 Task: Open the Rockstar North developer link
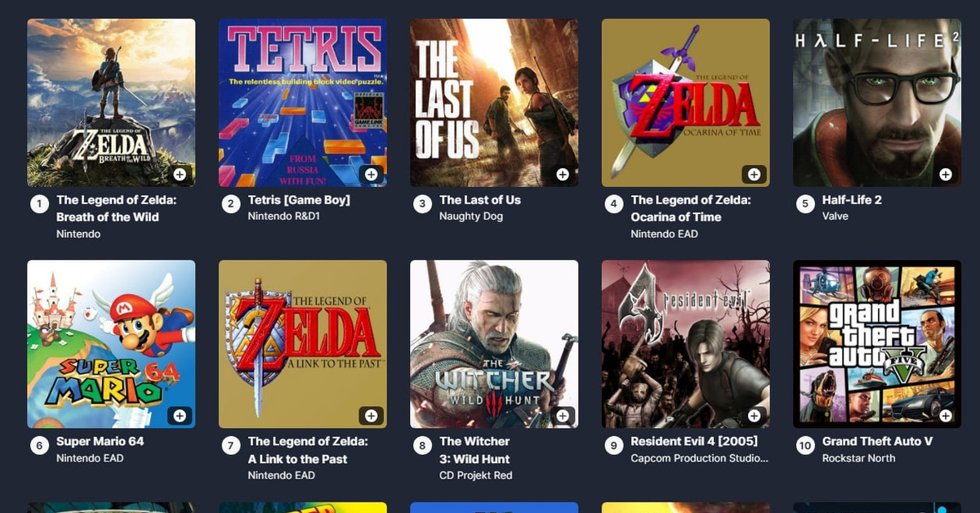[x=858, y=458]
